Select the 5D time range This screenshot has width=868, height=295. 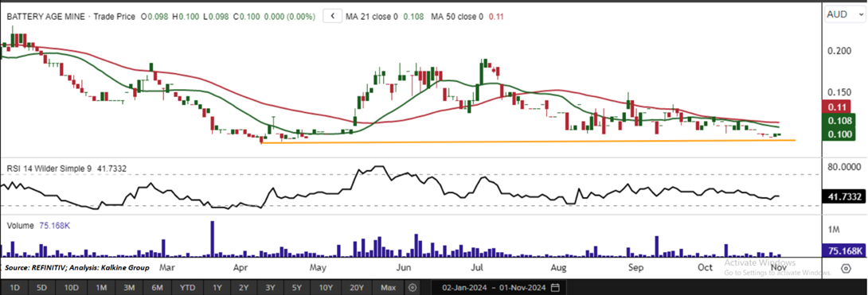(42, 288)
